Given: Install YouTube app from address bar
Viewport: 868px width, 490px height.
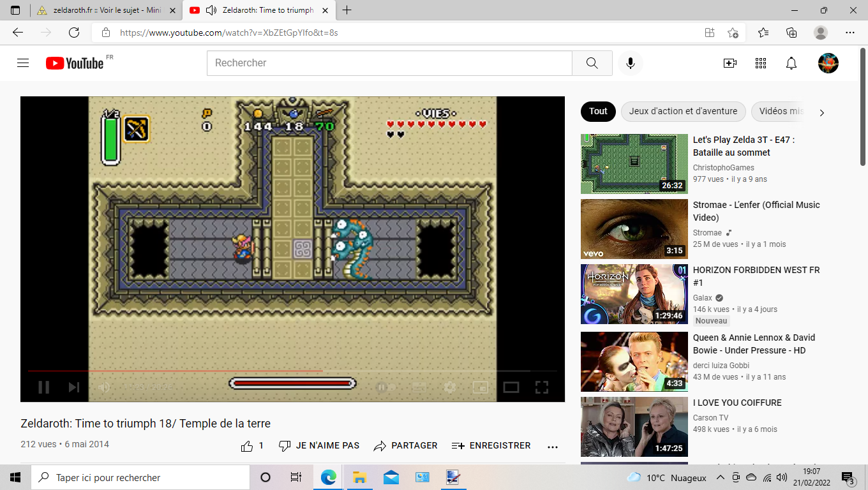Looking at the screenshot, I should tap(710, 33).
